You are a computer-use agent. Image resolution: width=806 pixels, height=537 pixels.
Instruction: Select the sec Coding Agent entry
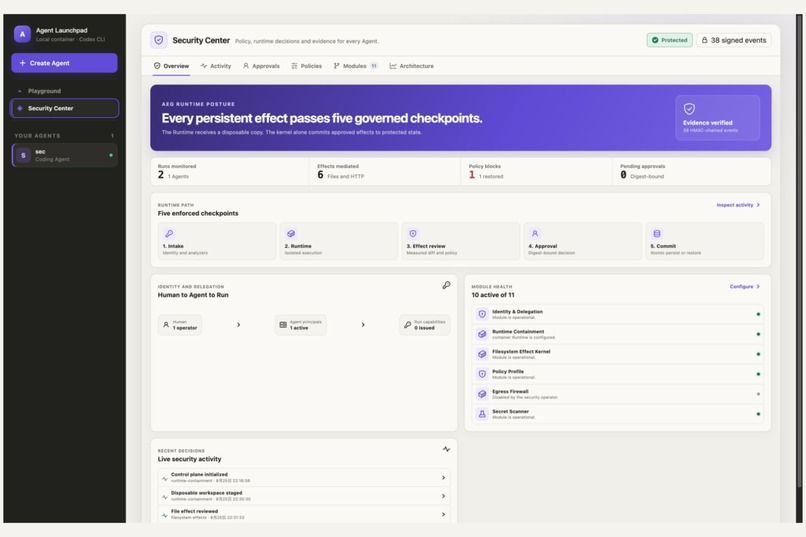pyautogui.click(x=64, y=155)
